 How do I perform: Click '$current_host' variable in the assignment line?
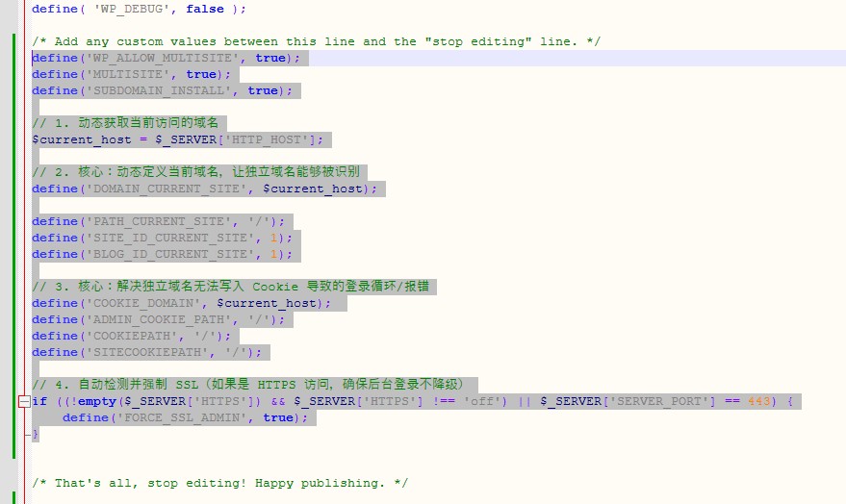point(82,139)
